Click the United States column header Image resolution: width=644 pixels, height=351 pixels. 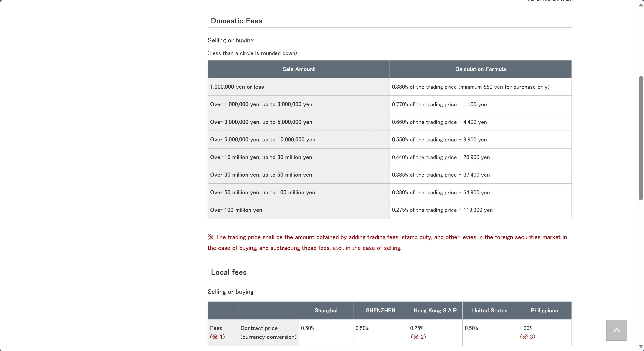pyautogui.click(x=490, y=311)
